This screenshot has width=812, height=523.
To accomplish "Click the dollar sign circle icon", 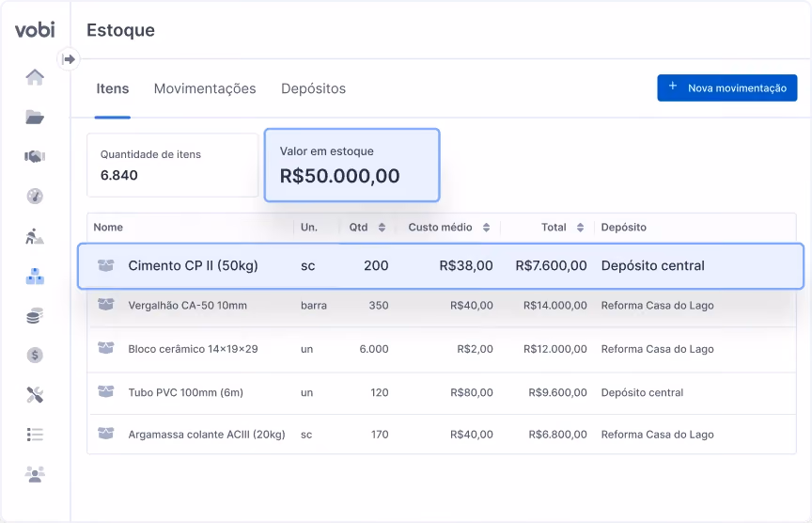I will tap(35, 355).
